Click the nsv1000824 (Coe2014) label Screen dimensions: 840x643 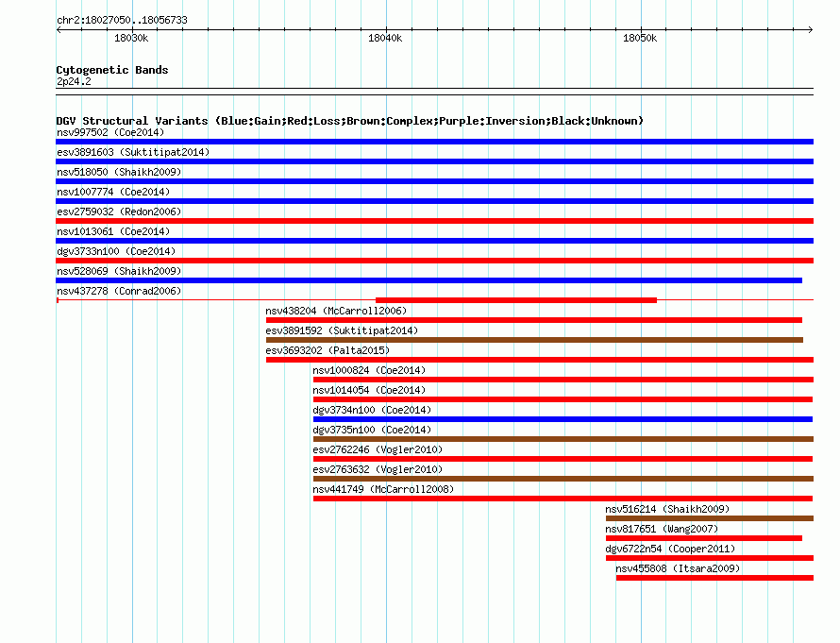(x=369, y=370)
